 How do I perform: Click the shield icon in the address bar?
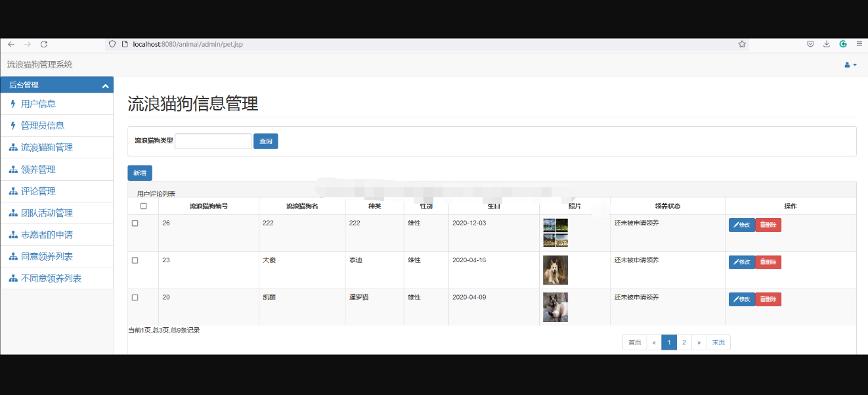[112, 44]
